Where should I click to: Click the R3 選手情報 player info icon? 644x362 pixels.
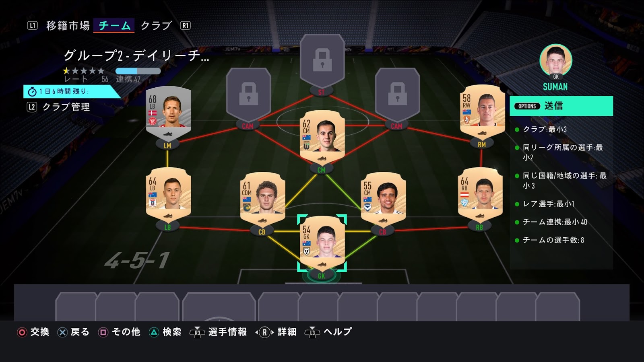197,332
